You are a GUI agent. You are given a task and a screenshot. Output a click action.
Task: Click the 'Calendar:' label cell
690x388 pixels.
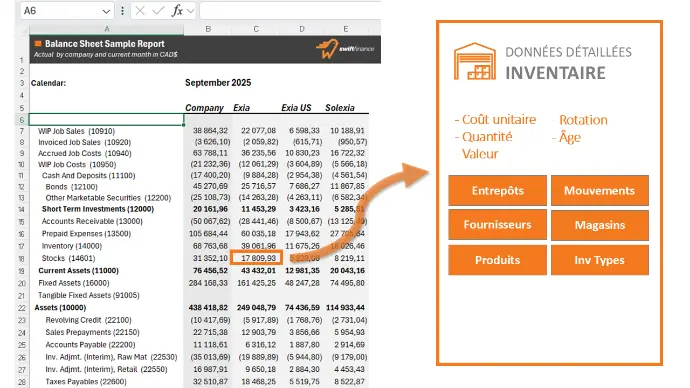pos(48,83)
